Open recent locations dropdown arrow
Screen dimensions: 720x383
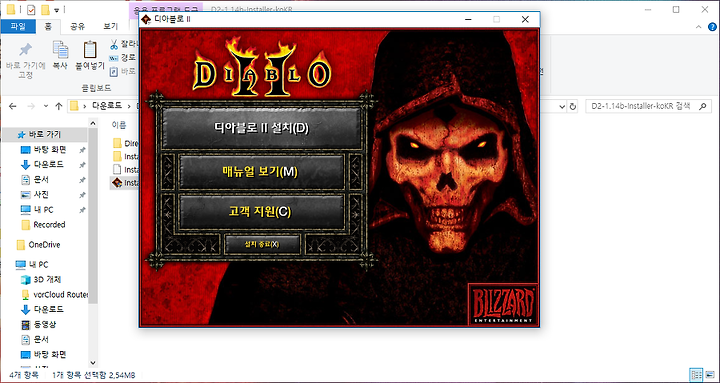point(45,107)
